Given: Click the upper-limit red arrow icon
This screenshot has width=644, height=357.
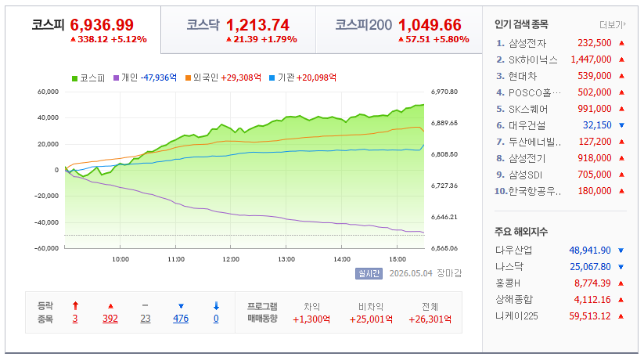Looking at the screenshot, I should coord(75,305).
